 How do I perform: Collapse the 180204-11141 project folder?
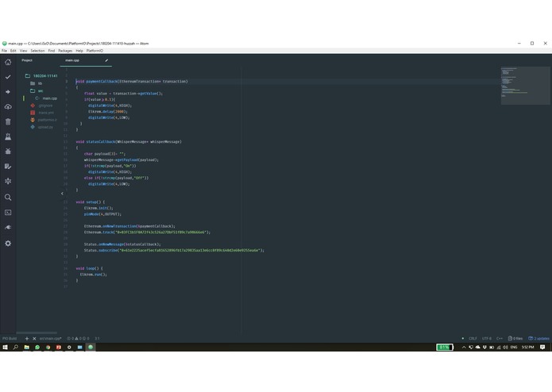[x=41, y=76]
